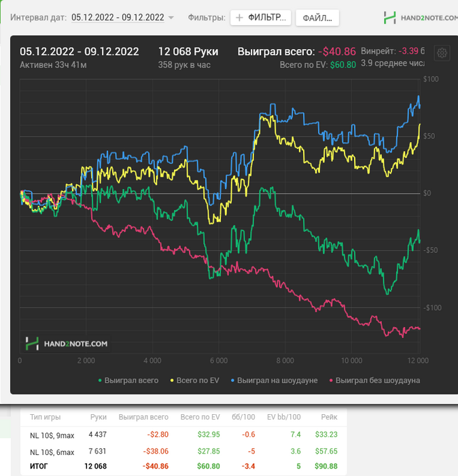Click the $33.23 rake cell
Image resolution: width=458 pixels, height=476 pixels.
click(326, 435)
